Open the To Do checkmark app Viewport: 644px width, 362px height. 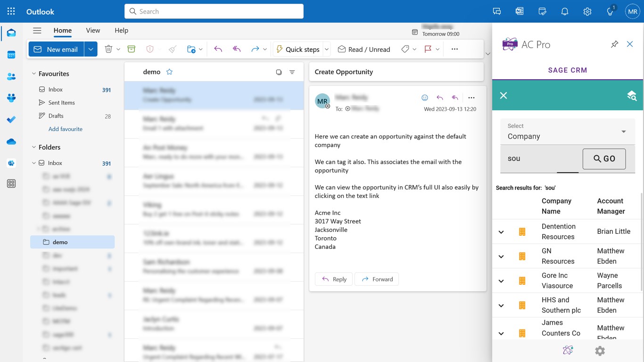(11, 120)
